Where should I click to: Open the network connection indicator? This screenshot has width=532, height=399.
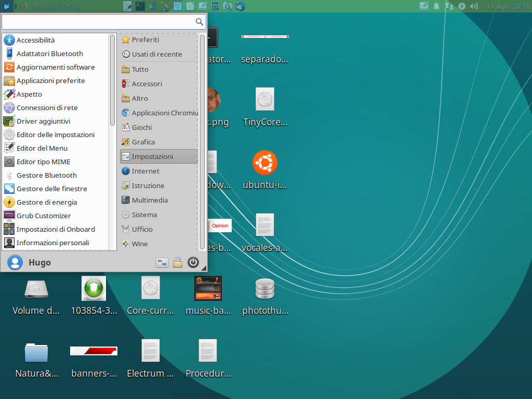[449, 6]
